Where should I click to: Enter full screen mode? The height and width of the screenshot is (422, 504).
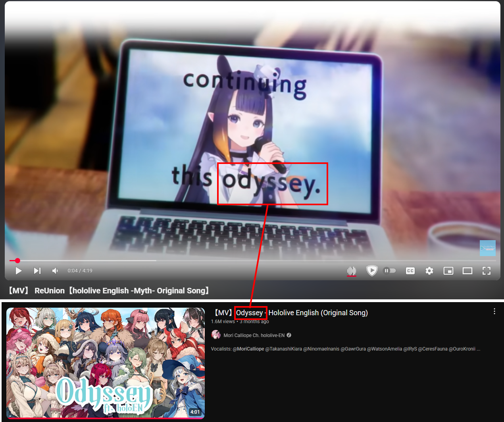tap(487, 271)
